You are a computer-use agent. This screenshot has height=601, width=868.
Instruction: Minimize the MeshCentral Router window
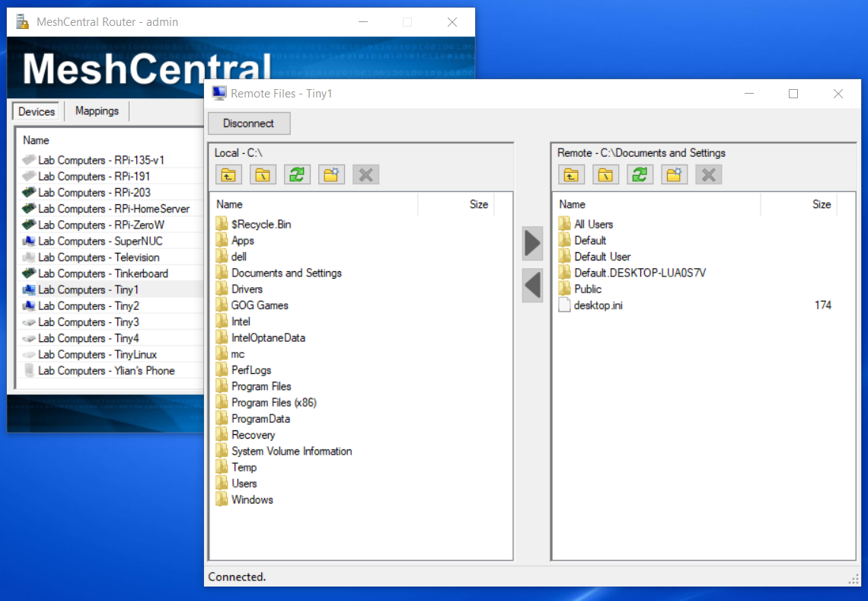coord(363,21)
